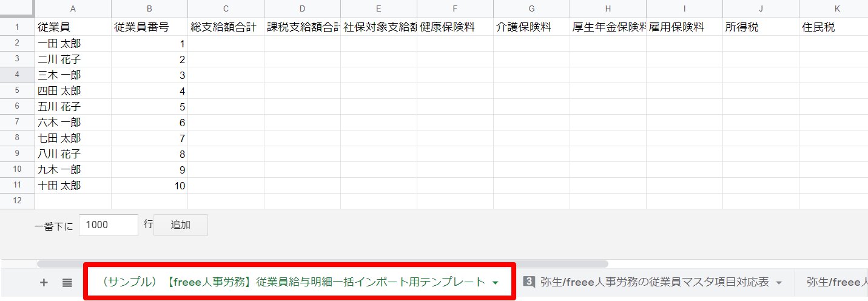Select the cell containing 四田 太郎
This screenshot has width=868, height=301.
pos(73,90)
